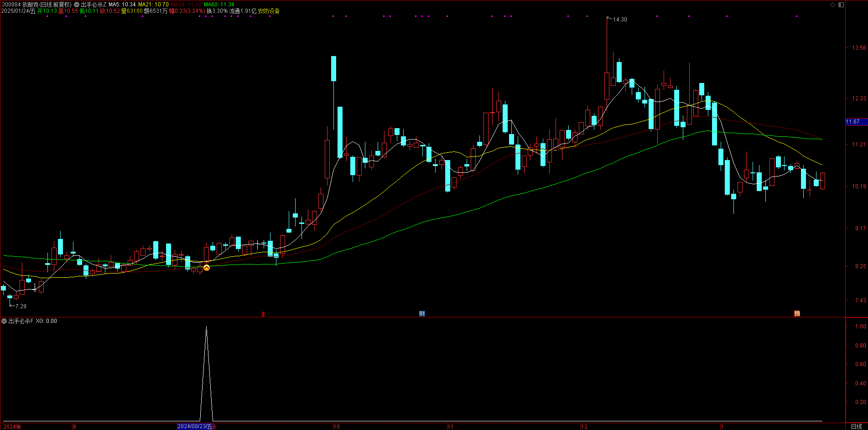Click the 12.33 price axis value
The image size is (868, 430).
(859, 98)
